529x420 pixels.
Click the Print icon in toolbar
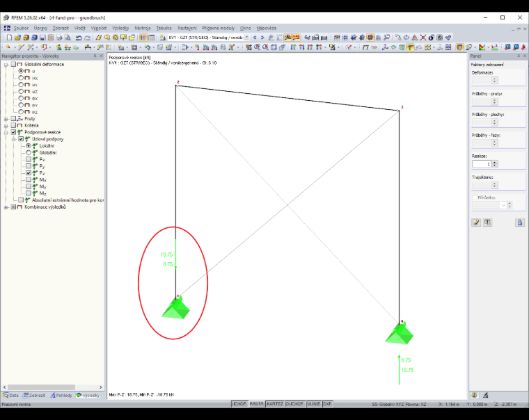pos(59,38)
